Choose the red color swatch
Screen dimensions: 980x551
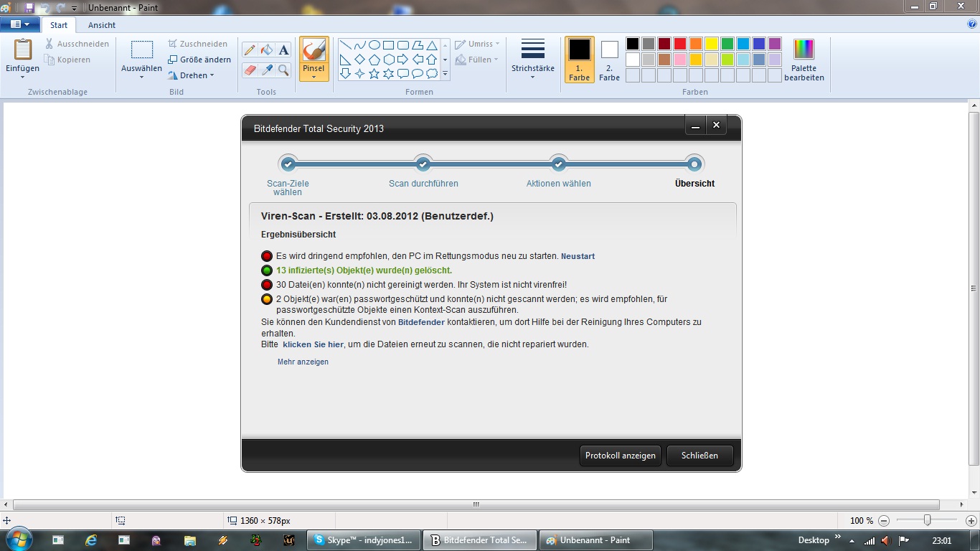[679, 44]
